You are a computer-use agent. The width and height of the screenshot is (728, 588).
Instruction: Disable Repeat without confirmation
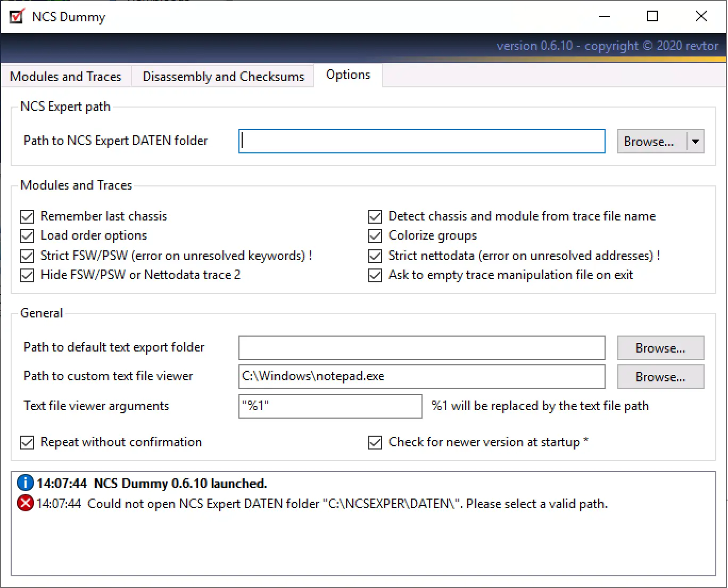pos(27,442)
